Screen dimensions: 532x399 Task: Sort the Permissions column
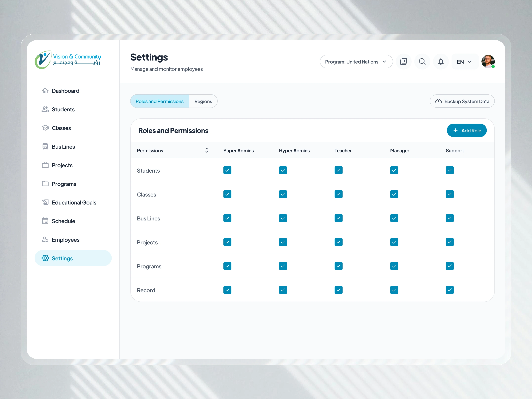tap(207, 150)
